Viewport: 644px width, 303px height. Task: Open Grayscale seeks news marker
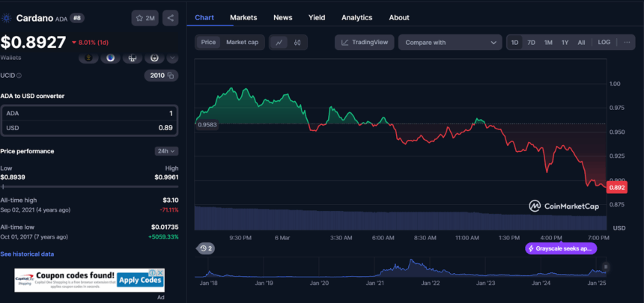click(561, 248)
